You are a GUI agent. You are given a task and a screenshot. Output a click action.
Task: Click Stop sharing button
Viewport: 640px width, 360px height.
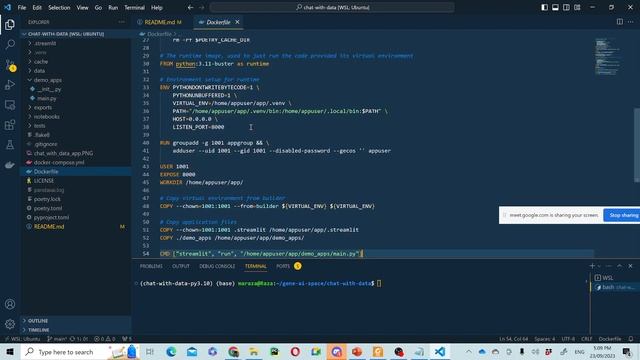click(622, 215)
